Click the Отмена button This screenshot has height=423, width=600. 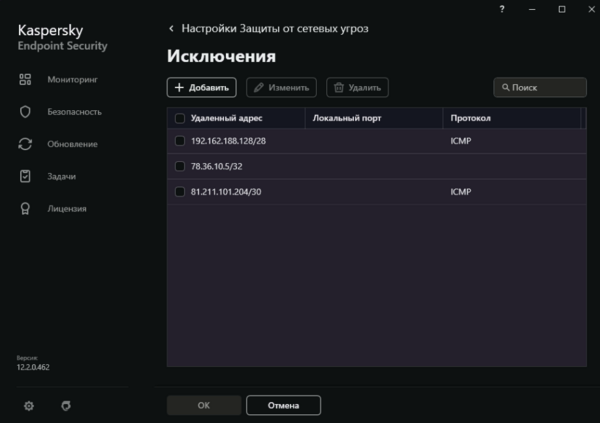[x=284, y=405]
